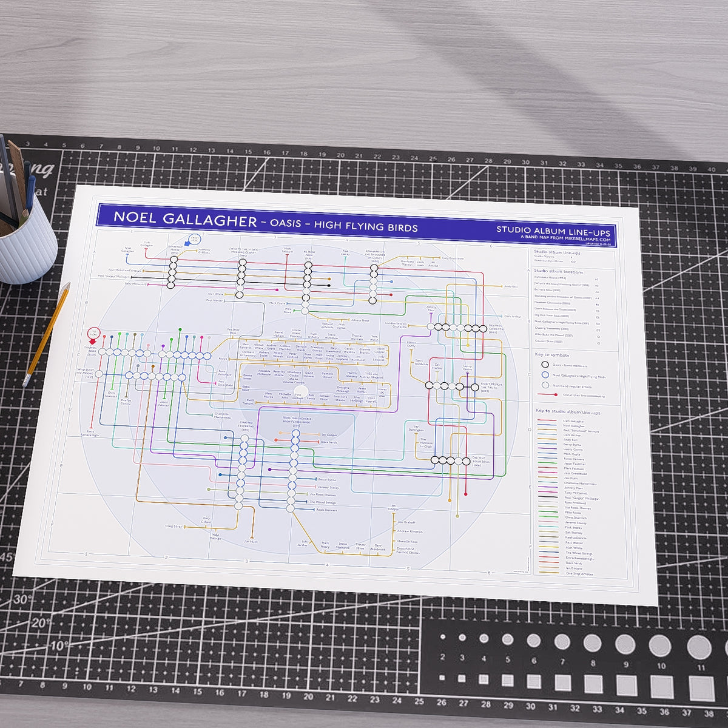Click the 'Key to symbols' heading
The image size is (728, 728).
click(x=551, y=354)
